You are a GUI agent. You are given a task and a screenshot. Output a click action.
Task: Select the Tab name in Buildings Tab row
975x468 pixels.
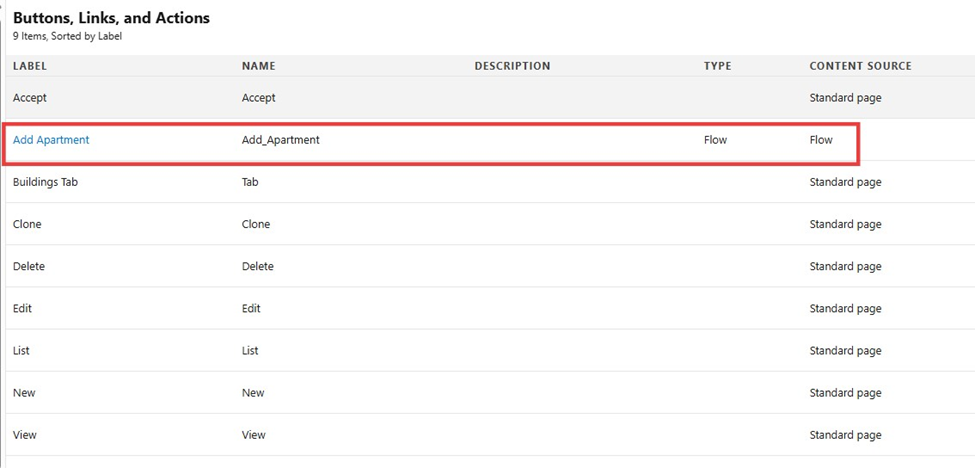pyautogui.click(x=251, y=182)
